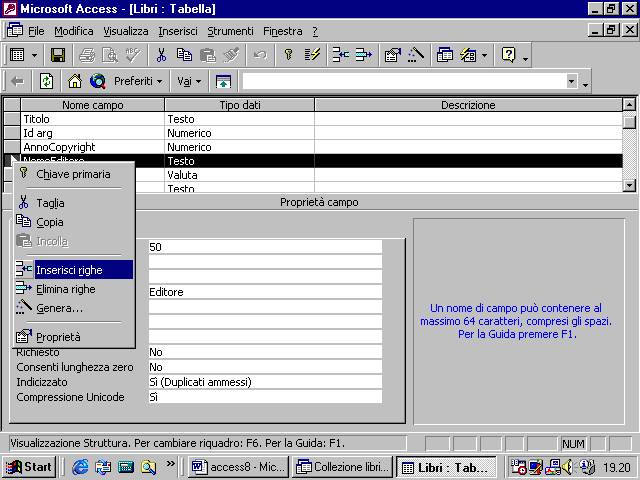This screenshot has height=480, width=640.
Task: Click the Database Window toolbar icon
Action: [444, 55]
